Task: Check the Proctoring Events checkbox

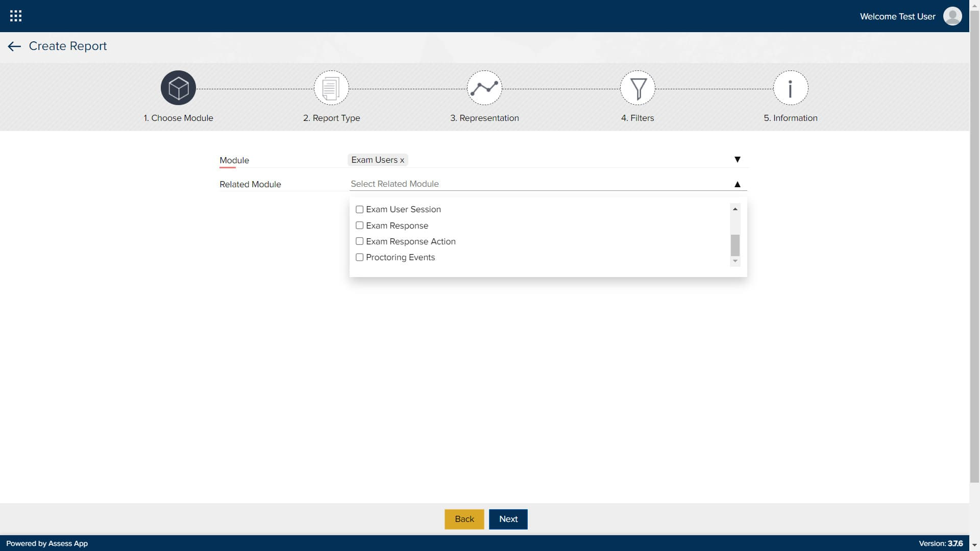Action: tap(359, 257)
